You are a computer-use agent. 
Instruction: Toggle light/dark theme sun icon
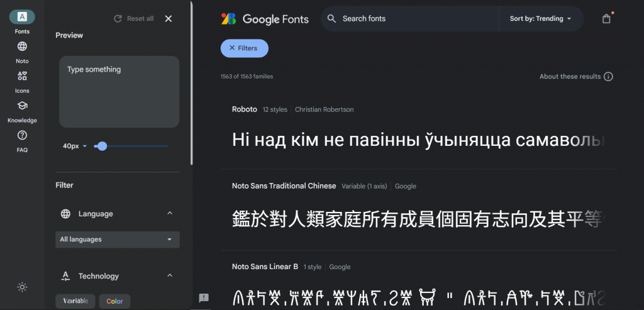tap(22, 287)
